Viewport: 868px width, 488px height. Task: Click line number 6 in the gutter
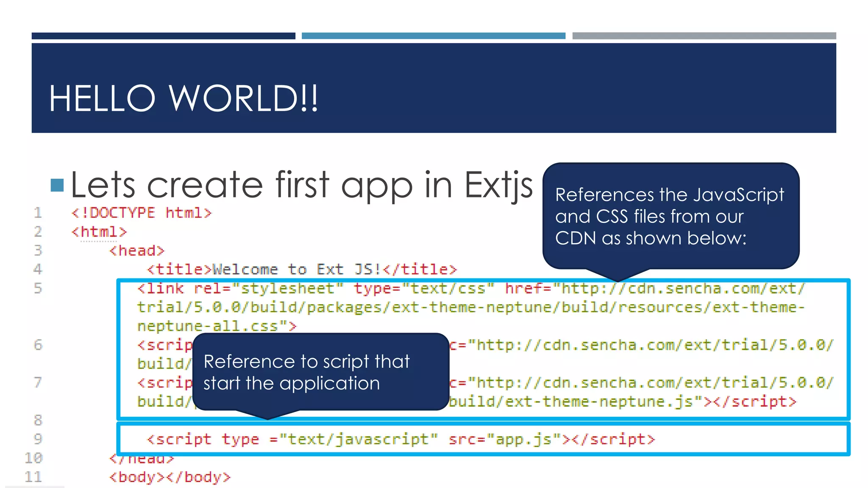pos(38,345)
